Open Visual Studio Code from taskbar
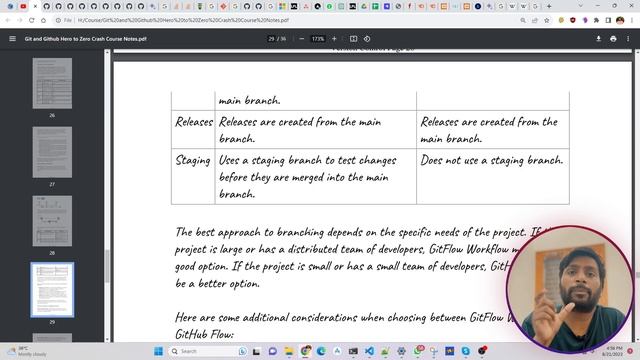The height and width of the screenshot is (360, 640). (x=369, y=351)
